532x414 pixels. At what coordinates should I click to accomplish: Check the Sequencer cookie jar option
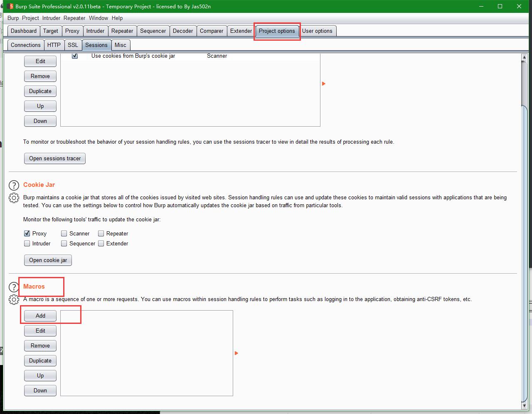[x=64, y=243]
